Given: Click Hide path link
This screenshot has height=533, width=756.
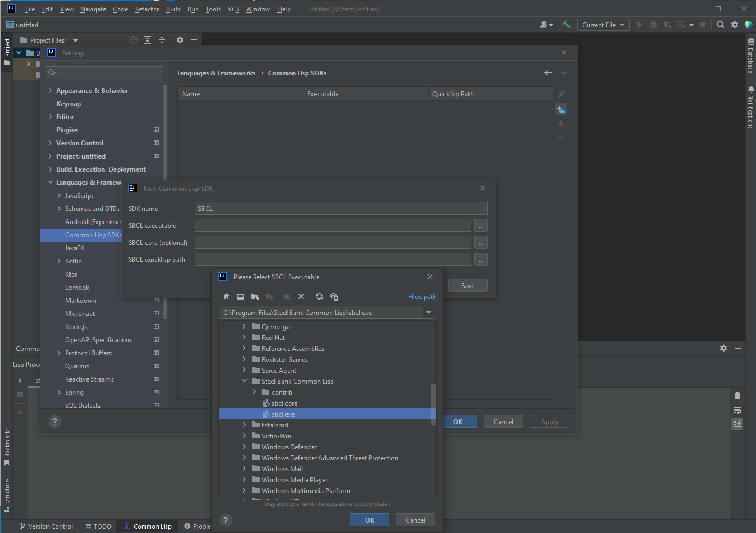Looking at the screenshot, I should click(x=422, y=297).
